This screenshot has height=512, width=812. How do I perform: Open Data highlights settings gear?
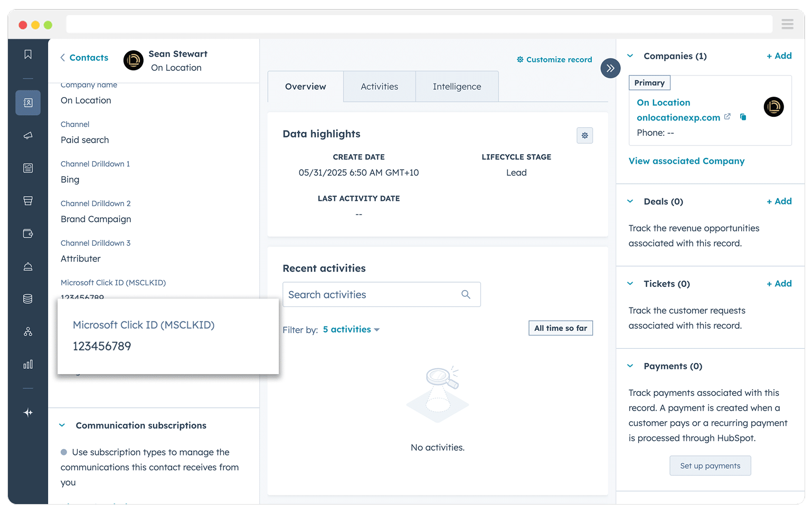click(584, 135)
